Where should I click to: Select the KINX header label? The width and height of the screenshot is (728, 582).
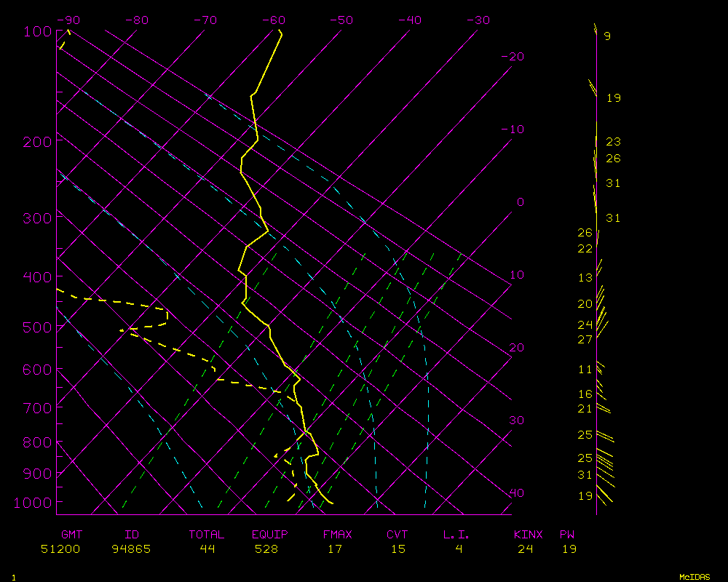528,535
